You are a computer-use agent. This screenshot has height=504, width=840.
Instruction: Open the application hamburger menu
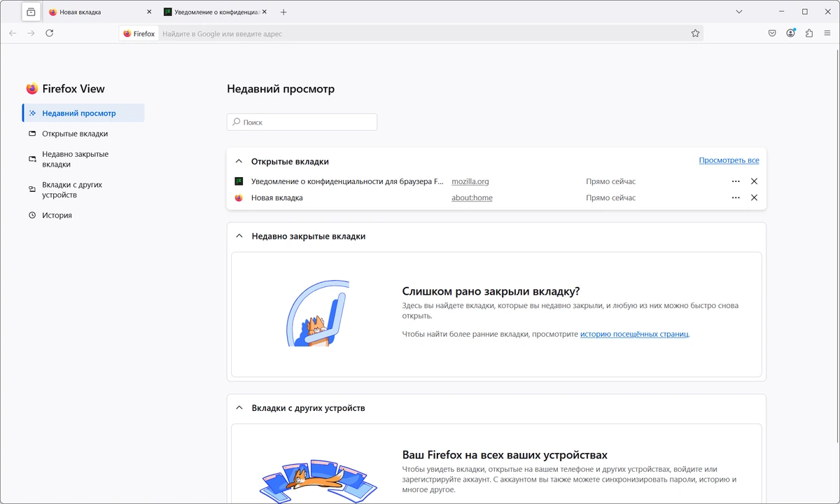pos(827,33)
